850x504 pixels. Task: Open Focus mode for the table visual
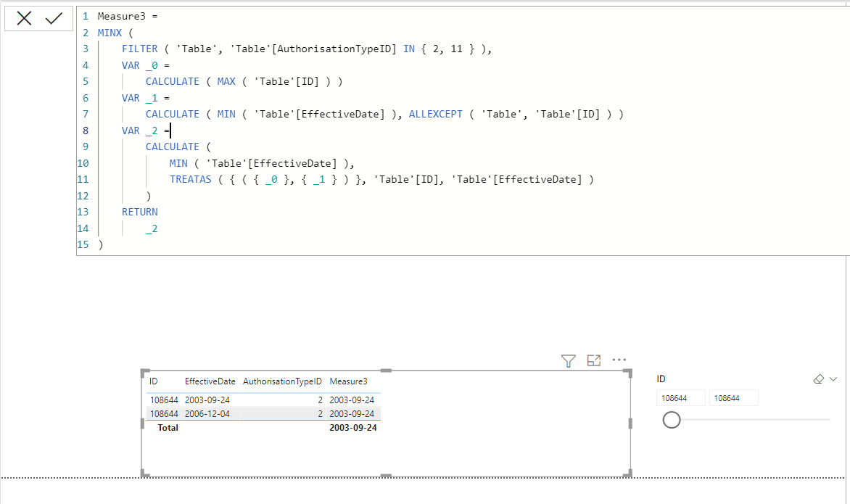(593, 360)
